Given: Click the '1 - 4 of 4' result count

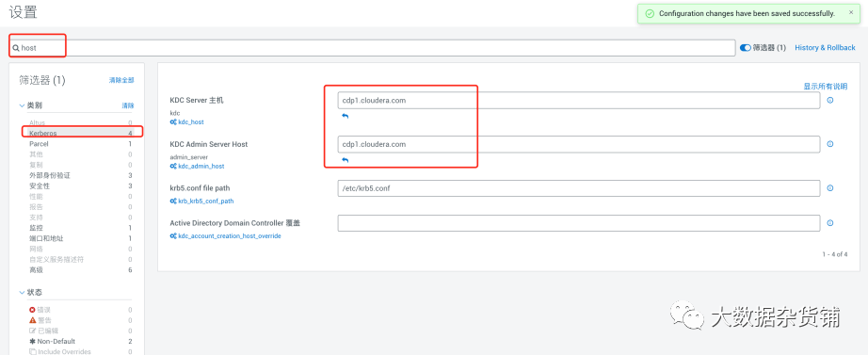Looking at the screenshot, I should [x=834, y=254].
